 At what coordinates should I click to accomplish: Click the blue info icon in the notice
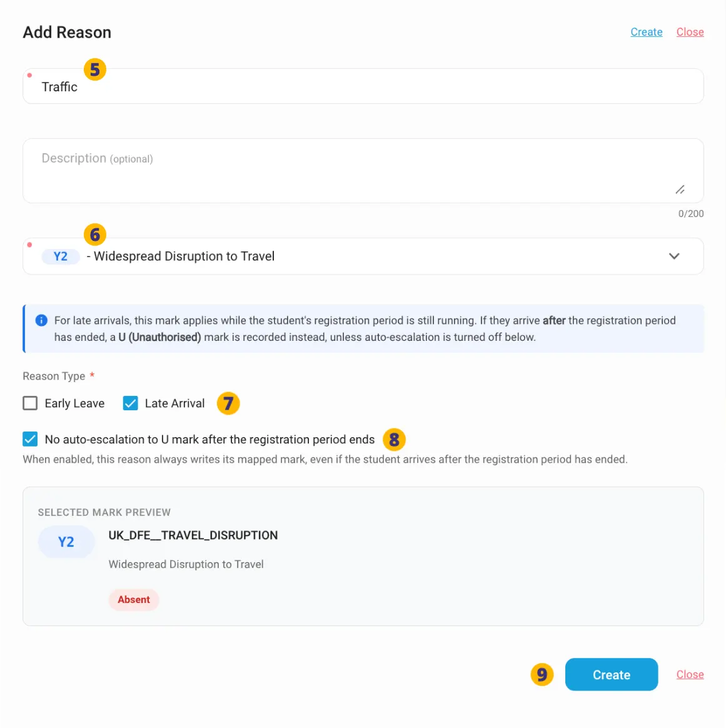tap(41, 320)
